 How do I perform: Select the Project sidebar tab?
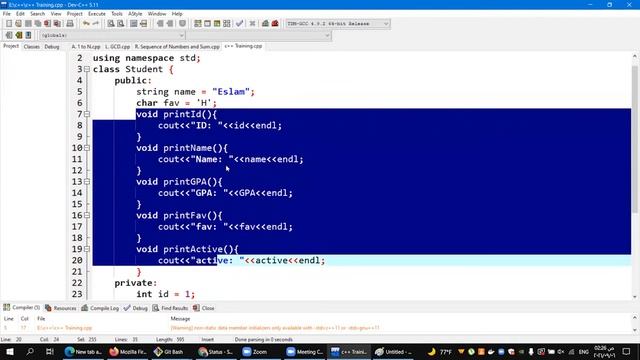(11, 47)
